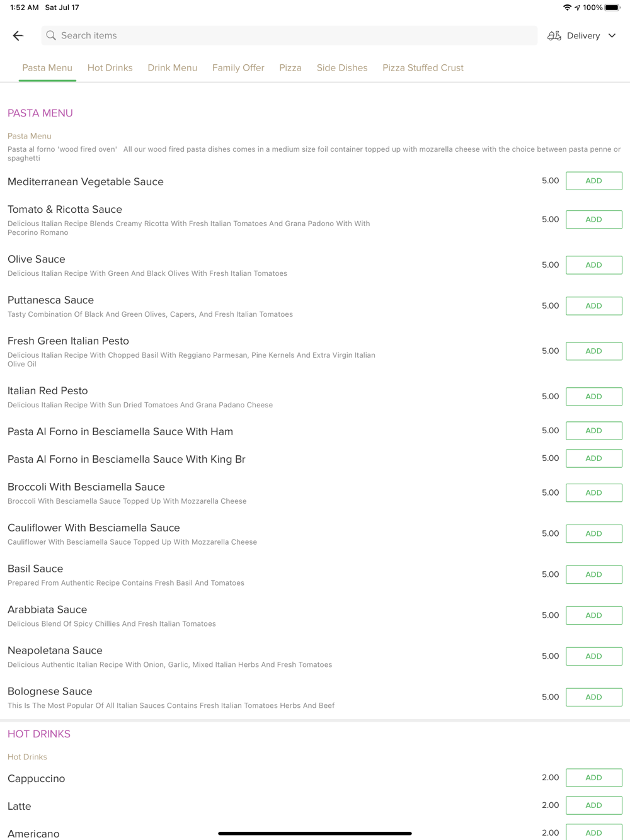Switch to Pizza Stuffed Crust tab
Viewport: 630px width, 840px height.
tap(423, 68)
